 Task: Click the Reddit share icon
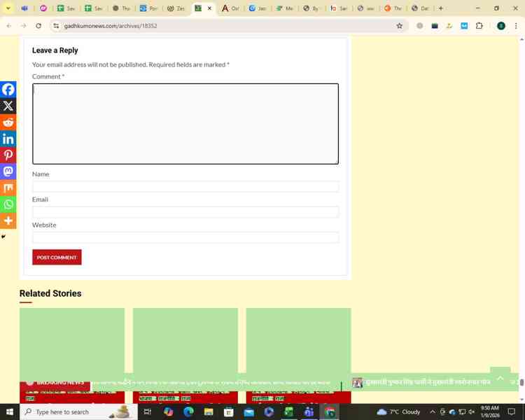[8, 122]
